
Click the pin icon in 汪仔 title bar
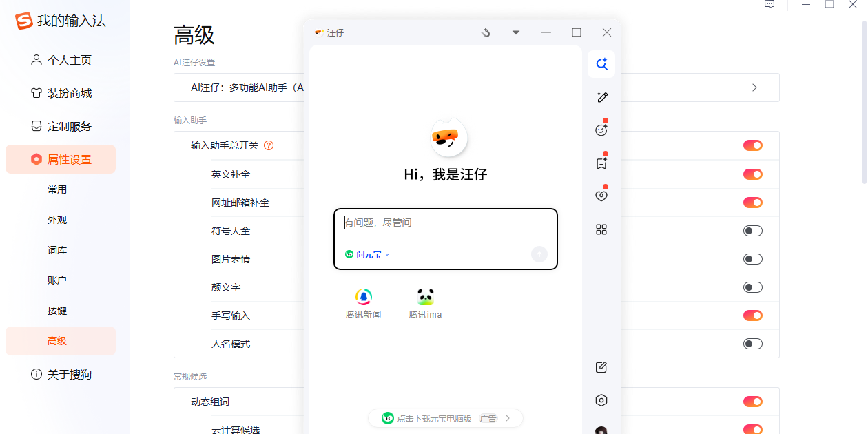tap(486, 32)
